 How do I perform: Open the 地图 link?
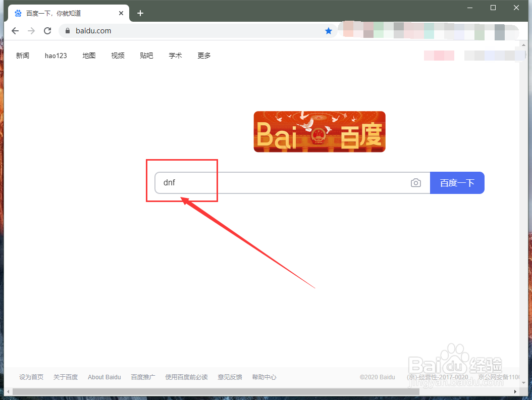point(89,56)
